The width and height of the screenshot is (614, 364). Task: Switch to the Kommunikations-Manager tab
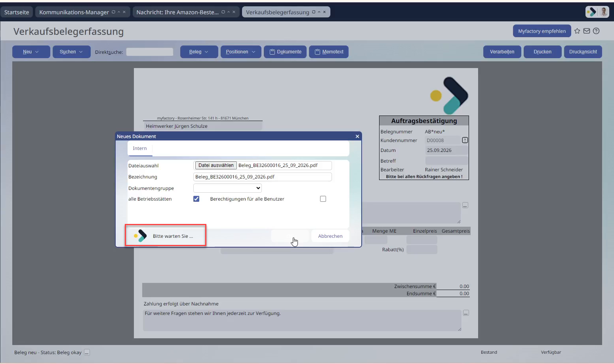[x=74, y=12]
